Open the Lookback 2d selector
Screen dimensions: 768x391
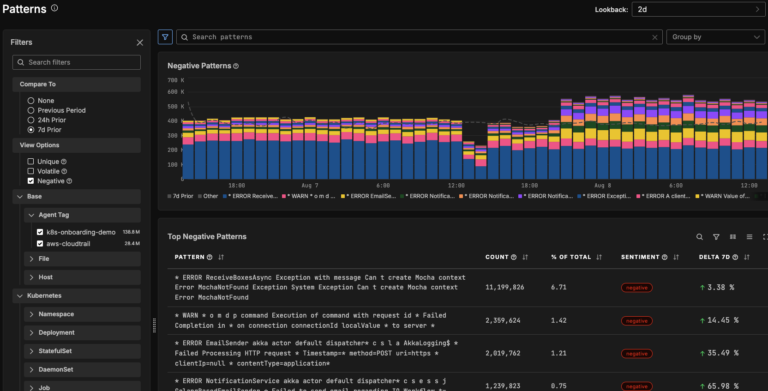click(x=698, y=9)
